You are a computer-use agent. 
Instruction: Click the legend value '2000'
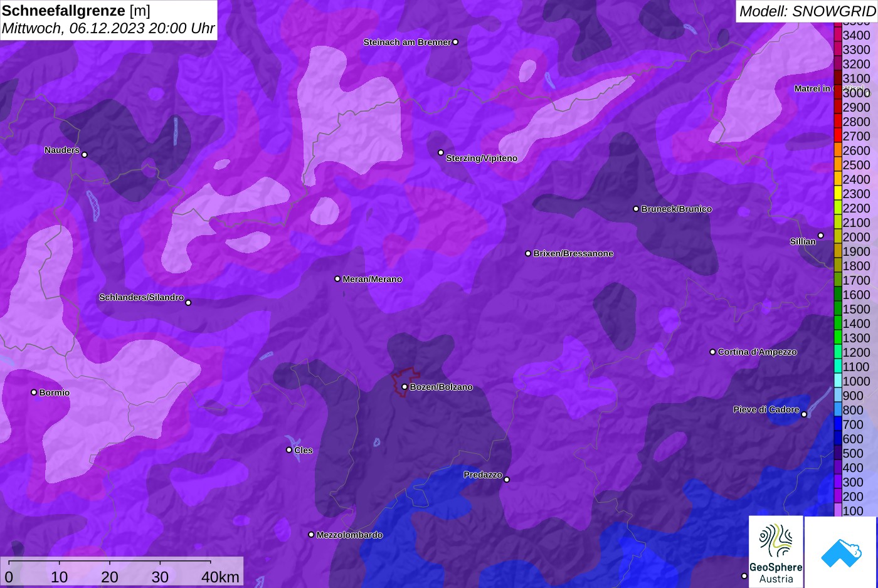coord(856,237)
